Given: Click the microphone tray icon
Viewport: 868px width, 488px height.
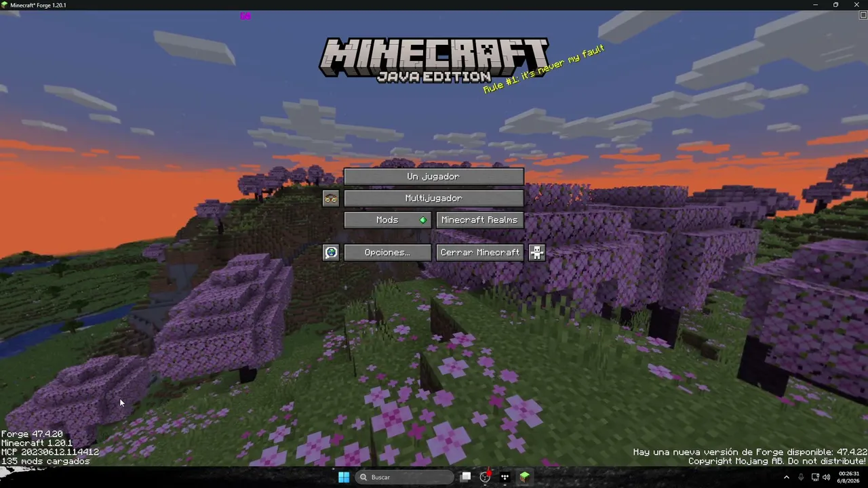Looking at the screenshot, I should point(801,477).
